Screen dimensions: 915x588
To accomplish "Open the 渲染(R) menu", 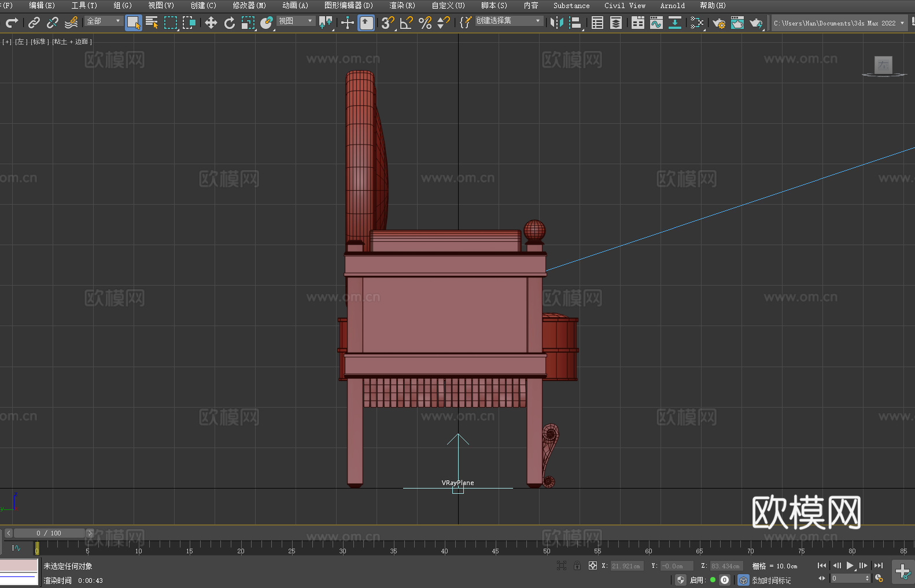I will (x=402, y=5).
